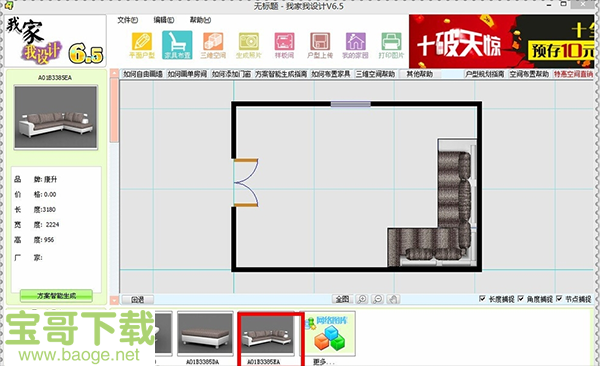Open the 如何添加门窗 help tab
600x366 pixels.
point(232,74)
